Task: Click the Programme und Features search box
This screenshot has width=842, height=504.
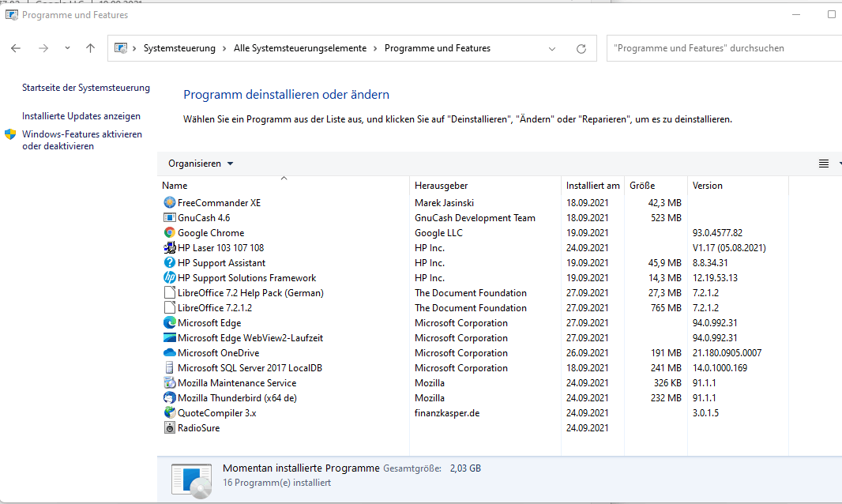Action: pyautogui.click(x=724, y=48)
